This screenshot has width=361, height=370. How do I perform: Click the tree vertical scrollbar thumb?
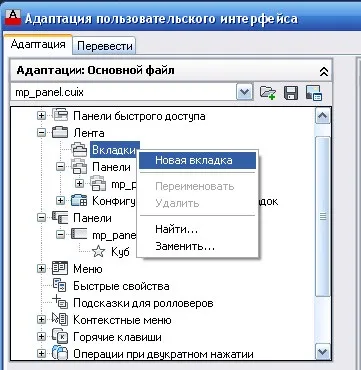click(x=323, y=217)
